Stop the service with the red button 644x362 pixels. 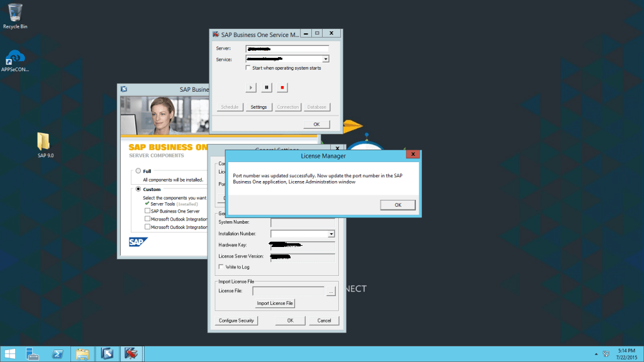click(x=282, y=87)
